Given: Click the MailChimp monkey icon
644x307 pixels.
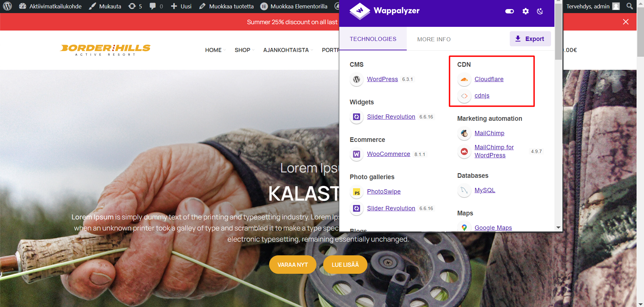Looking at the screenshot, I should pyautogui.click(x=464, y=134).
